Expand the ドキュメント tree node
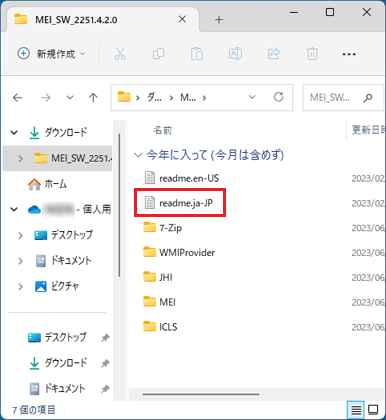Screen dimensions: 386x420 tap(20, 261)
